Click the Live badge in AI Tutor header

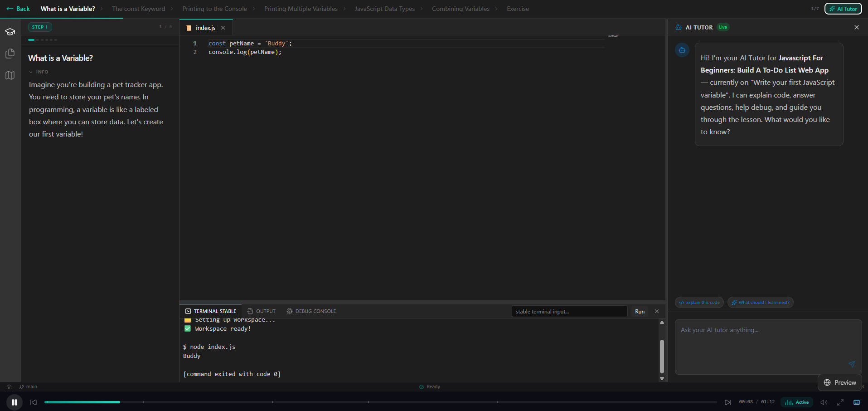click(x=723, y=27)
